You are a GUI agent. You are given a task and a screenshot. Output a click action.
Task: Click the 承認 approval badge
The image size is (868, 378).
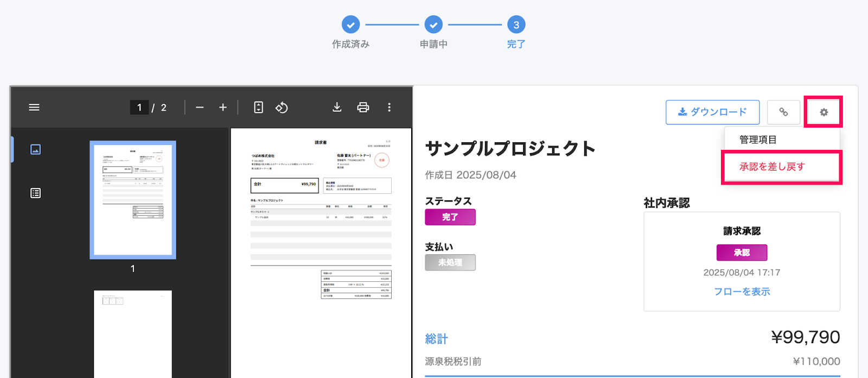[742, 253]
